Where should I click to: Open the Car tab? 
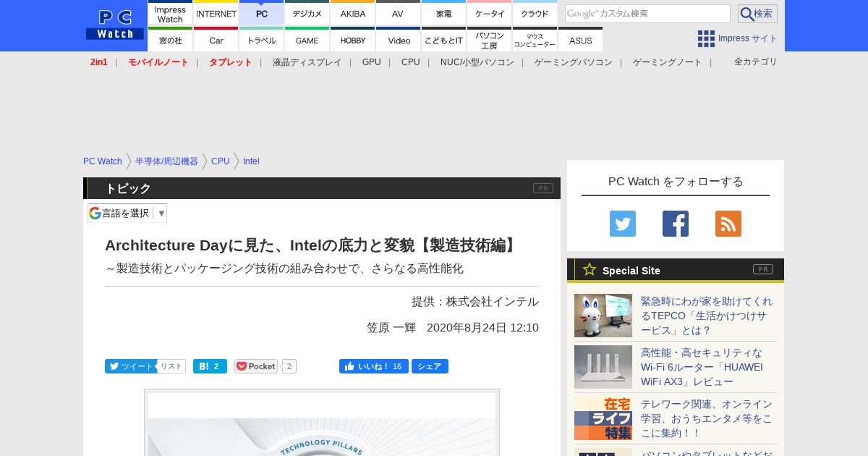click(216, 39)
